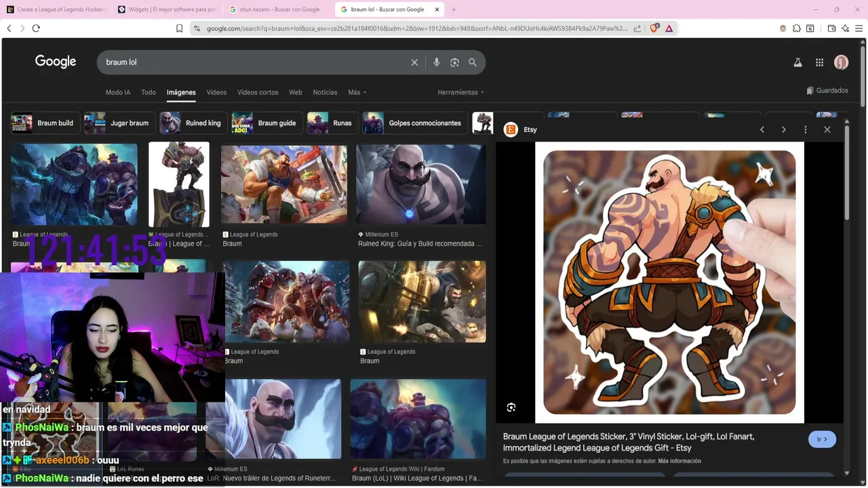Expand the Más dropdown
The width and height of the screenshot is (868, 488).
[357, 92]
